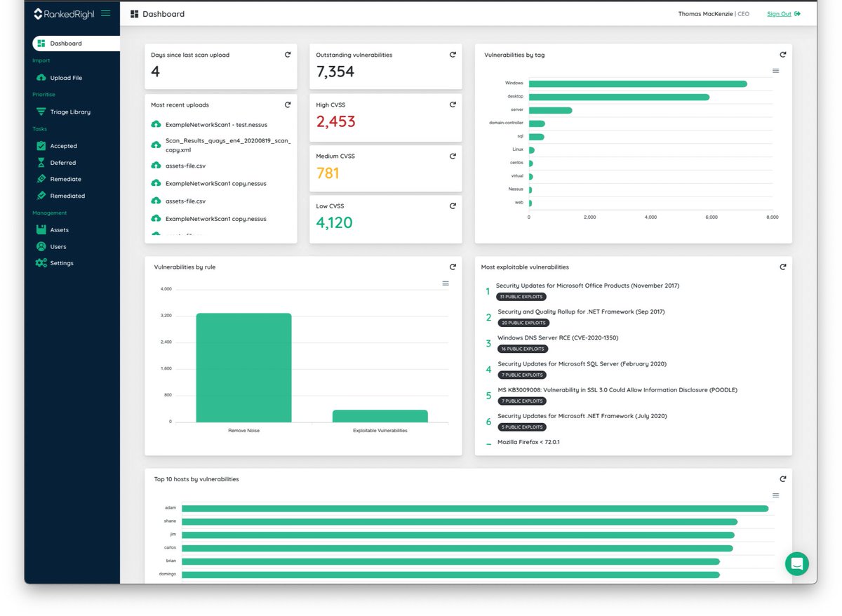Click user name Thomas MacKenzie

pos(705,14)
